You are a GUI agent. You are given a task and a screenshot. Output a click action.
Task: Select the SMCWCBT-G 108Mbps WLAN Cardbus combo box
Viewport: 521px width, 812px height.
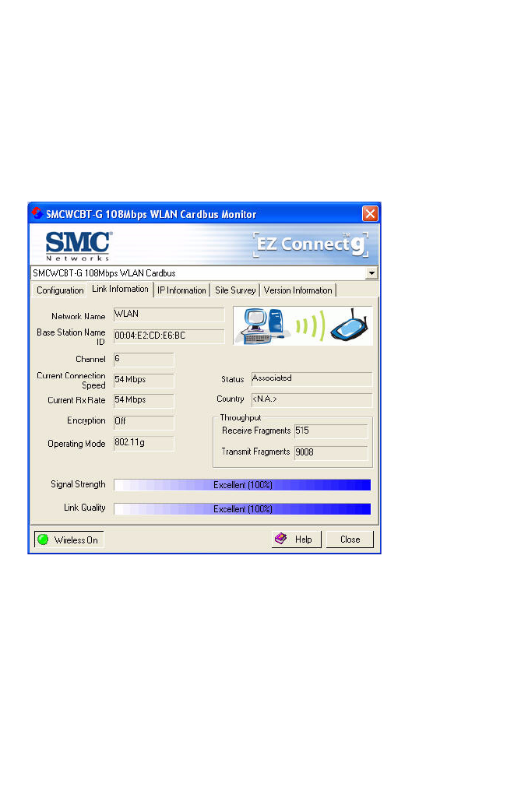click(204, 273)
